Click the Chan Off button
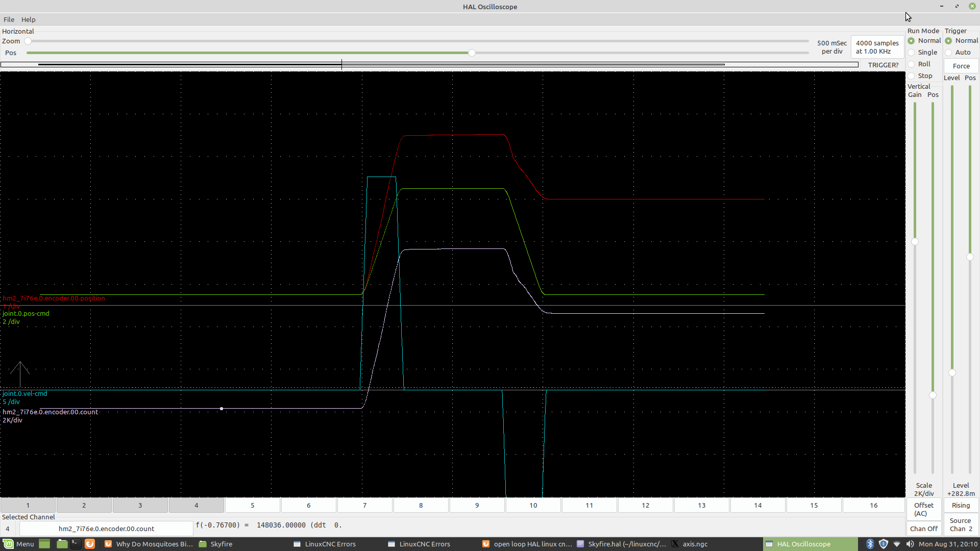The image size is (980, 551). (924, 529)
